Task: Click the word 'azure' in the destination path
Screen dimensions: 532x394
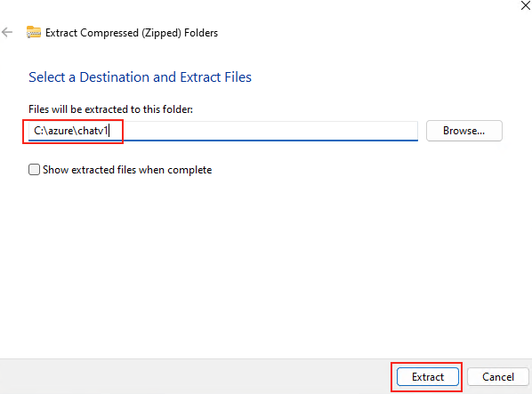Action: [x=60, y=131]
